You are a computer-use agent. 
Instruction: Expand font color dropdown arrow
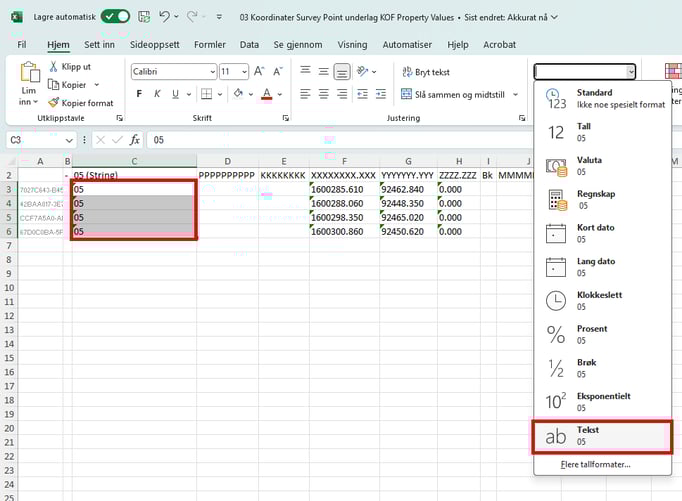280,94
